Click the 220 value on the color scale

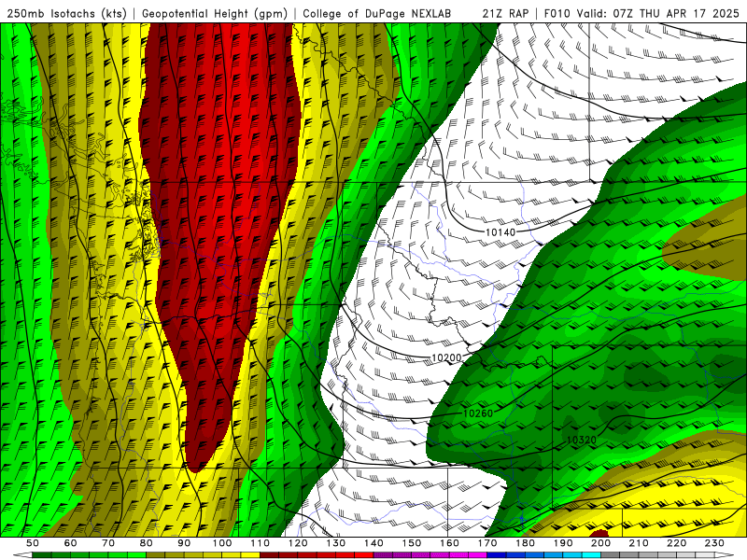676,543
